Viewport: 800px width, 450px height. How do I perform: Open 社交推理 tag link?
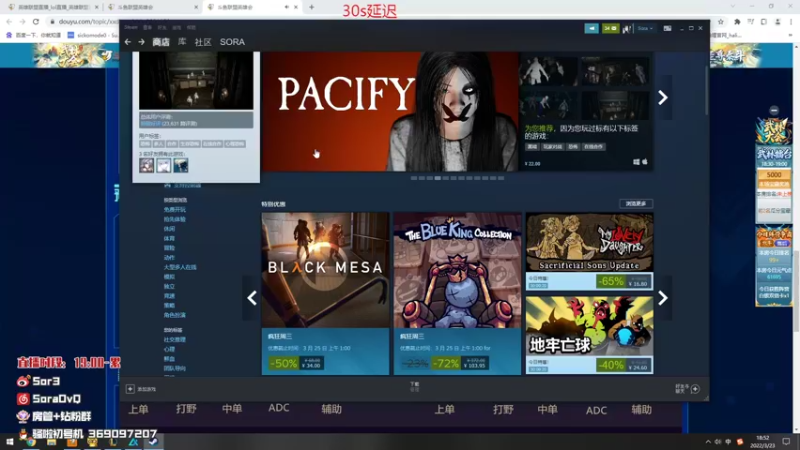174,340
